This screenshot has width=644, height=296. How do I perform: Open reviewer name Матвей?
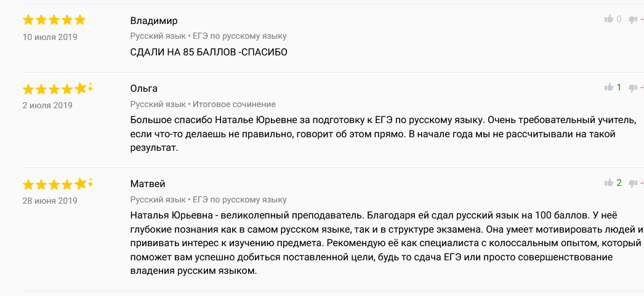[147, 184]
